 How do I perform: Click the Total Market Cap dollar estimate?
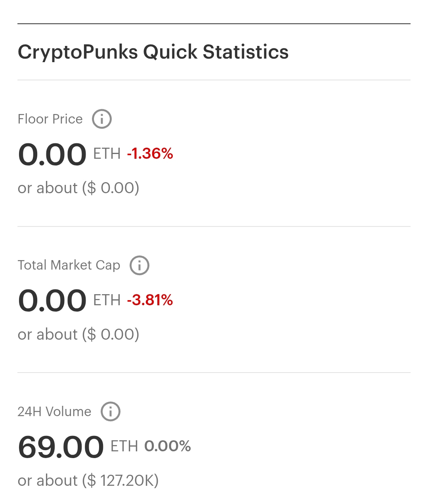(x=78, y=335)
